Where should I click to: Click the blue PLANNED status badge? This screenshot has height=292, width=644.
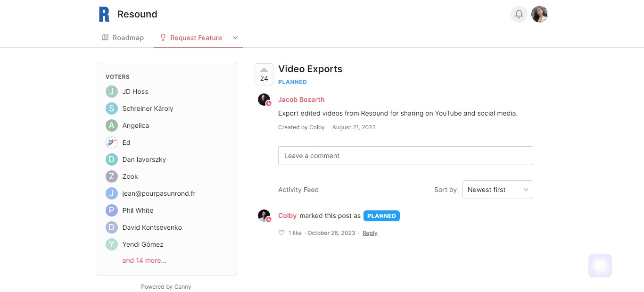click(381, 216)
